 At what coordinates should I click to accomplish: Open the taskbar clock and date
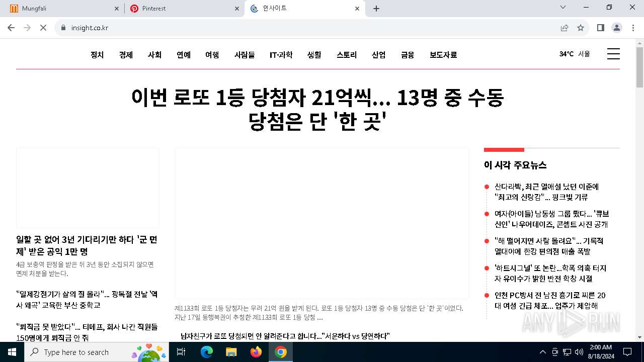tap(601, 352)
